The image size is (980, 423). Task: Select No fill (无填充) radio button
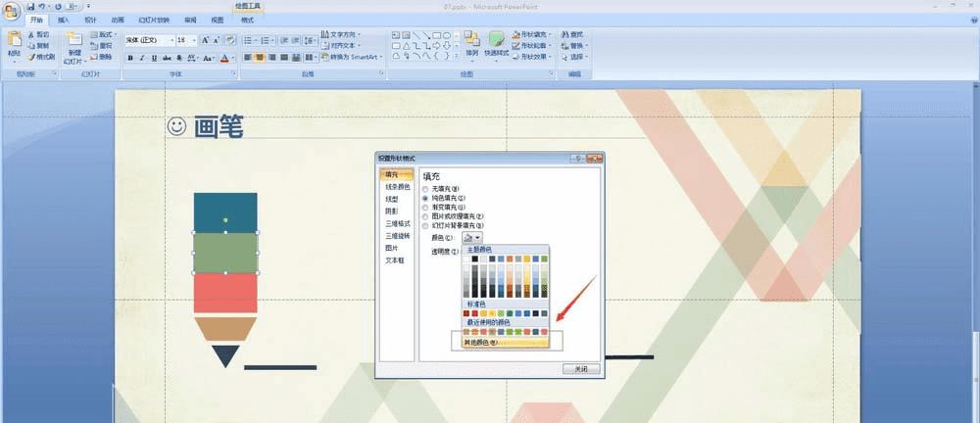425,189
